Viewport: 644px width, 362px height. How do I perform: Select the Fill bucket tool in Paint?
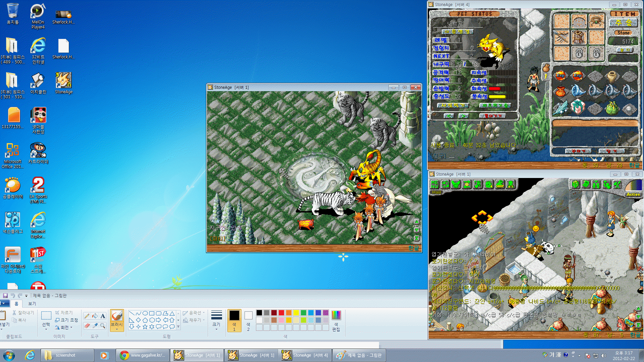pyautogui.click(x=95, y=316)
